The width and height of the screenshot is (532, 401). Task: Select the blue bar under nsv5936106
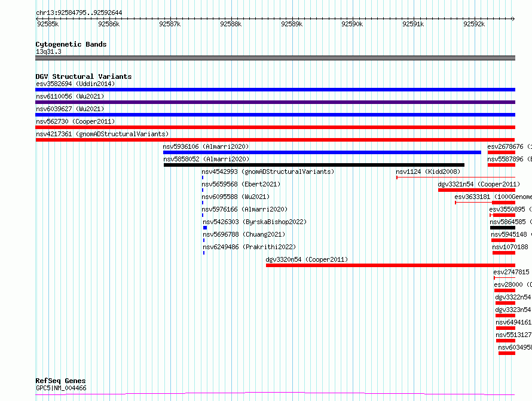(322, 152)
